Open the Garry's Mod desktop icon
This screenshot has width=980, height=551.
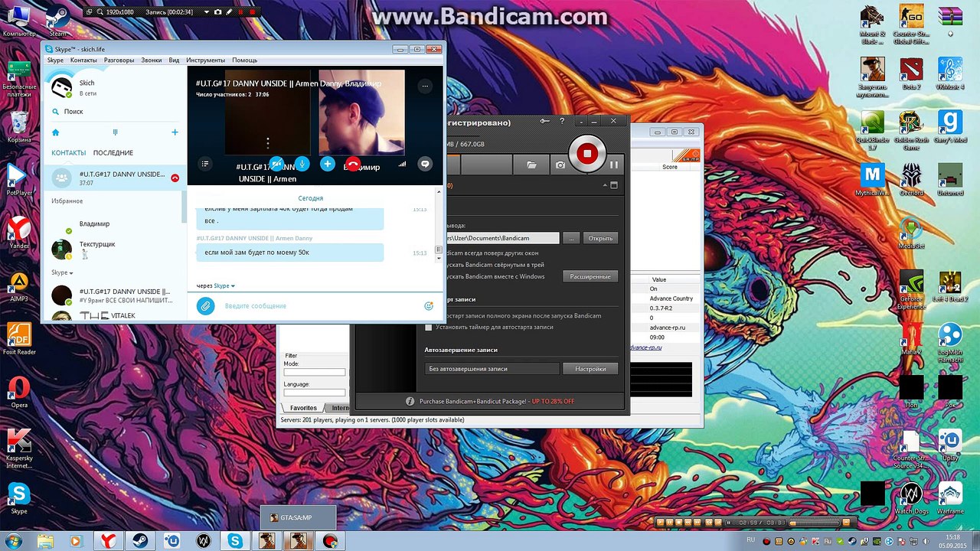[x=950, y=127]
